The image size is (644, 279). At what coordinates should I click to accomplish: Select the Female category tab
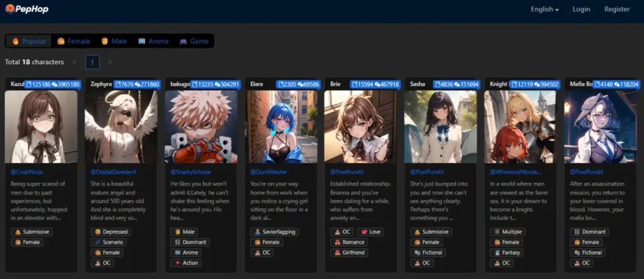pyautogui.click(x=74, y=41)
